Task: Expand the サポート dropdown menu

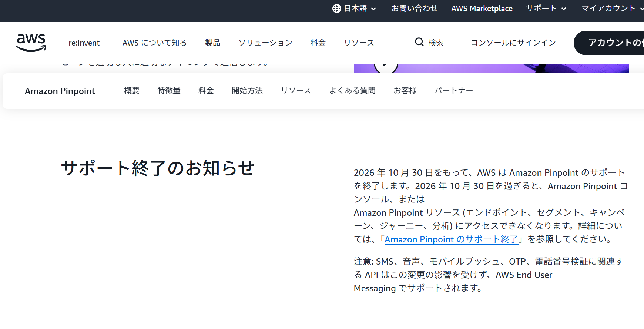Action: tap(546, 9)
